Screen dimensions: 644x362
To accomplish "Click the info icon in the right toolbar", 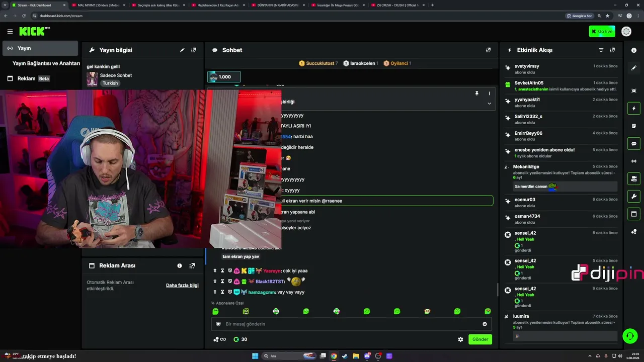I will click(x=634, y=50).
